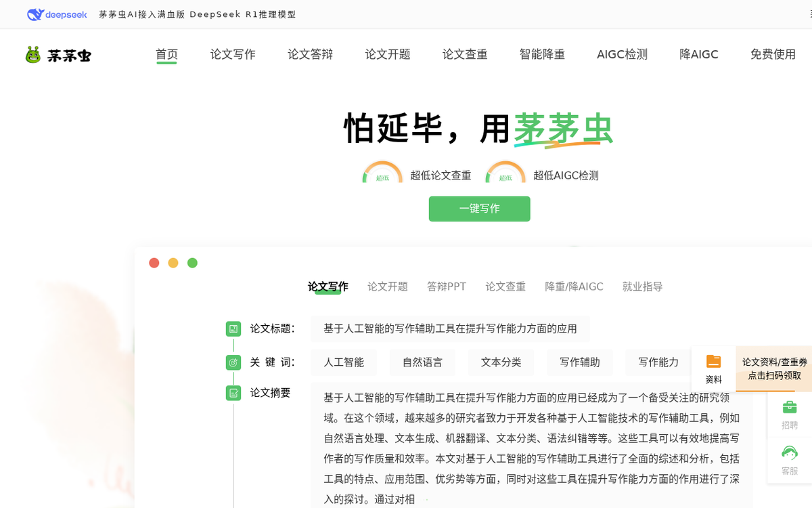Click the DeepSeek whale logo
The width and height of the screenshot is (812, 508).
click(x=36, y=14)
